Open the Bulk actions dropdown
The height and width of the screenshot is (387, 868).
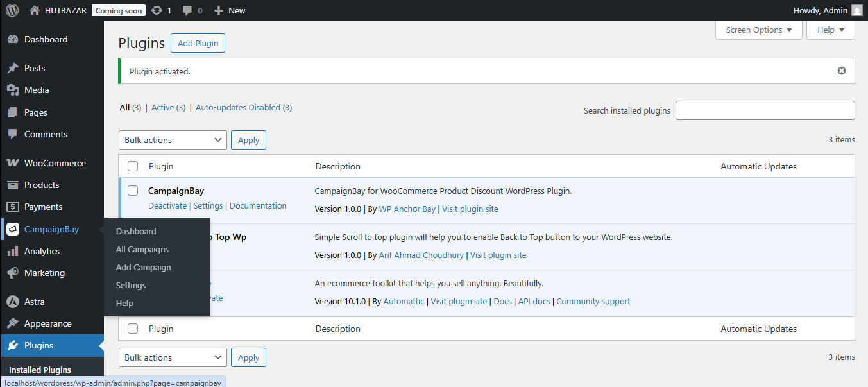point(172,139)
